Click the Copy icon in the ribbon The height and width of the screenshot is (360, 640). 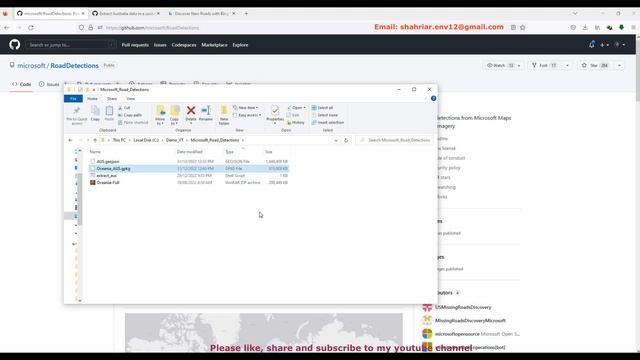[x=95, y=111]
